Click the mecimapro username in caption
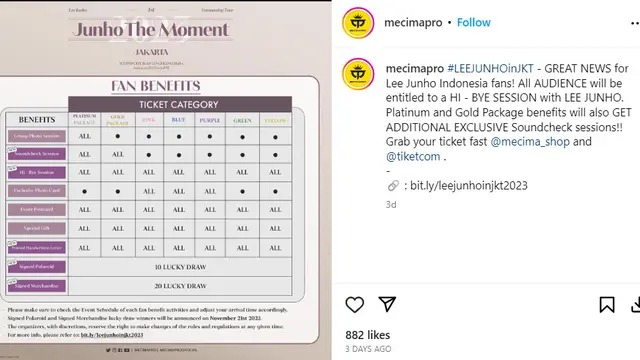This screenshot has height=360, width=640. (x=415, y=69)
